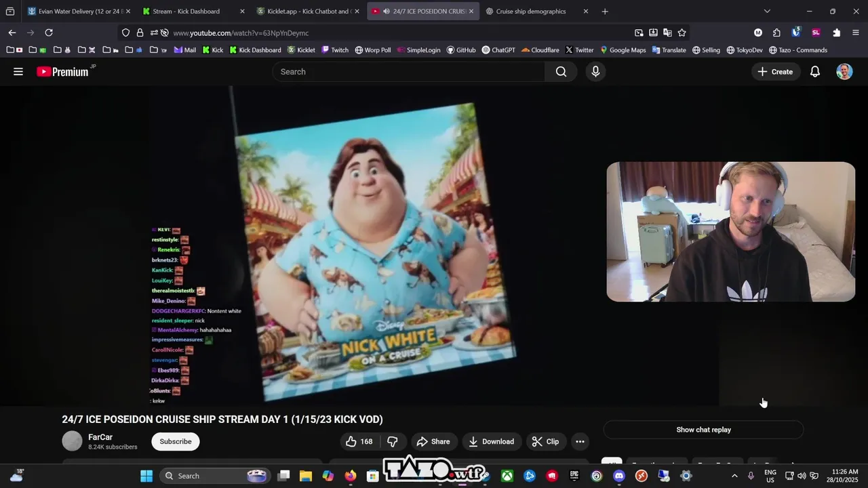Viewport: 868px width, 488px height.
Task: Open the Google Maps bookmark
Action: click(623, 50)
